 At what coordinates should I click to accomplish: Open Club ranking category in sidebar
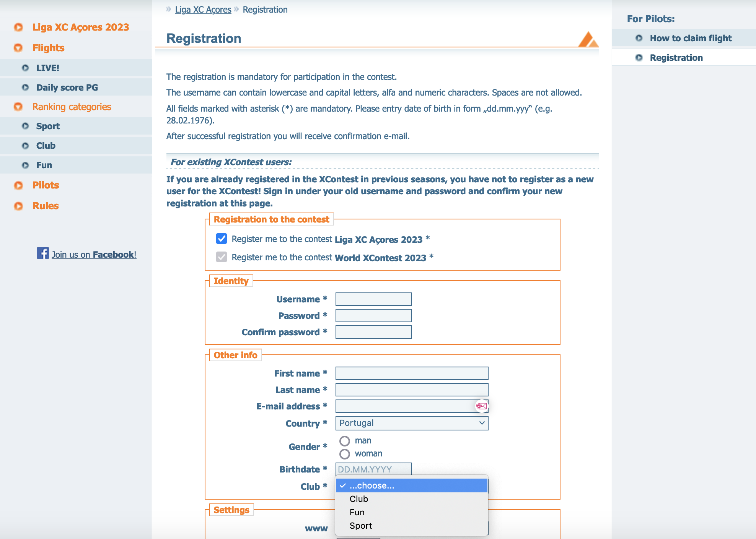46,146
